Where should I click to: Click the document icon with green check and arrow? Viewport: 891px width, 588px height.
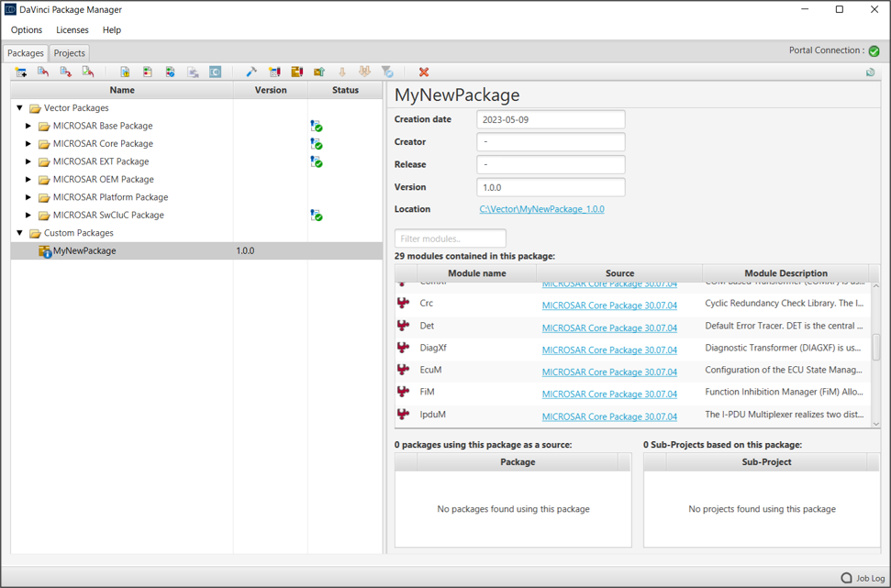coord(88,72)
